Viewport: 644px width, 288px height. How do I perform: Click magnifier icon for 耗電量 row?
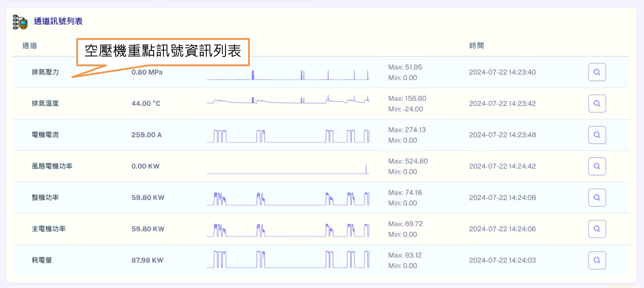click(597, 260)
